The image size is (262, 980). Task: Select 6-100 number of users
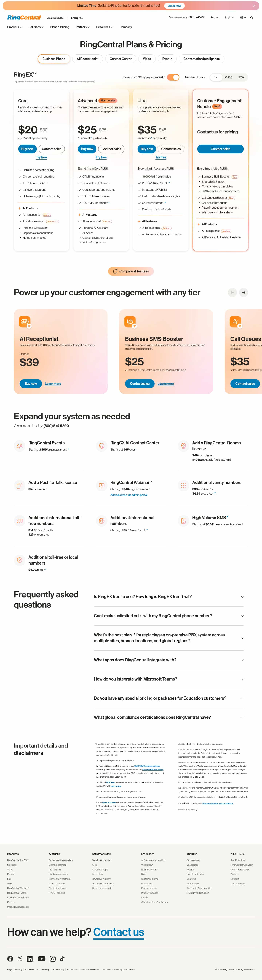point(229,77)
